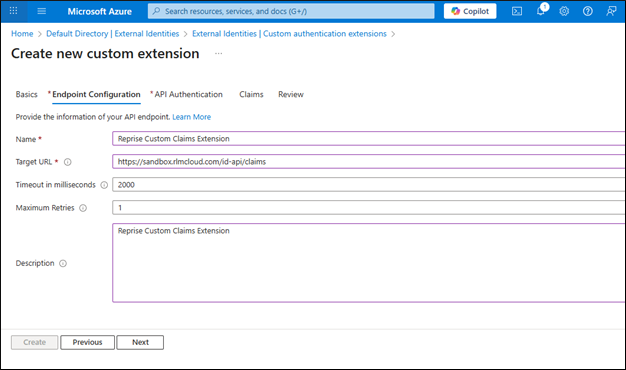The image size is (626, 370).
Task: Click the Previous button
Action: pos(87,342)
